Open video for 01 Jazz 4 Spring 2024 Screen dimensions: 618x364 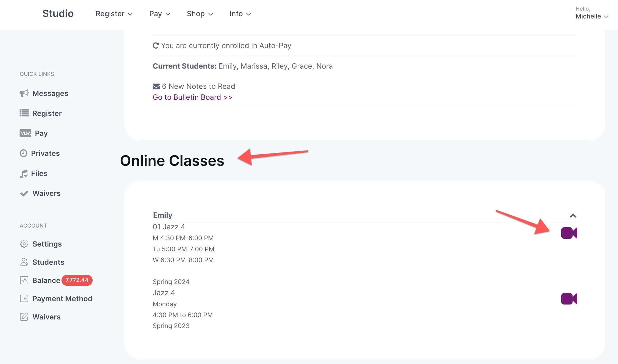569,233
